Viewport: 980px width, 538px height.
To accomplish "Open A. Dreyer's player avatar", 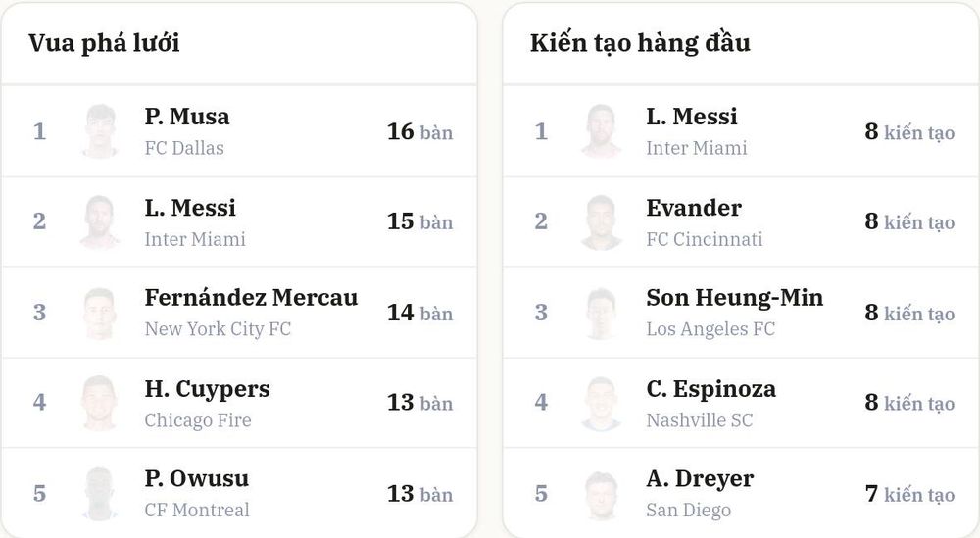I will click(602, 494).
